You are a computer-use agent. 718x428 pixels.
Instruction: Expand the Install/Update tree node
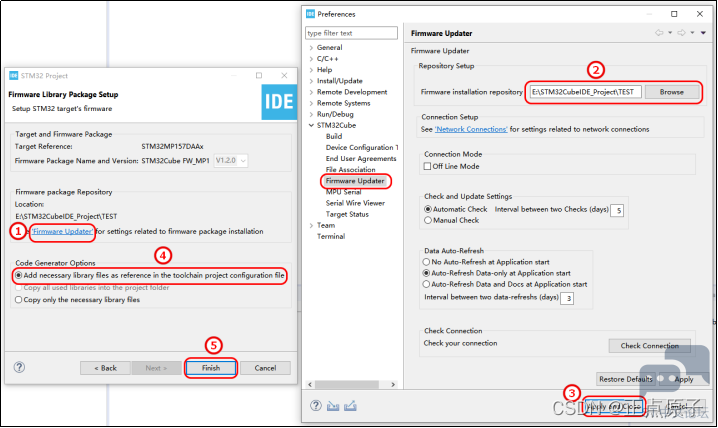tap(311, 81)
